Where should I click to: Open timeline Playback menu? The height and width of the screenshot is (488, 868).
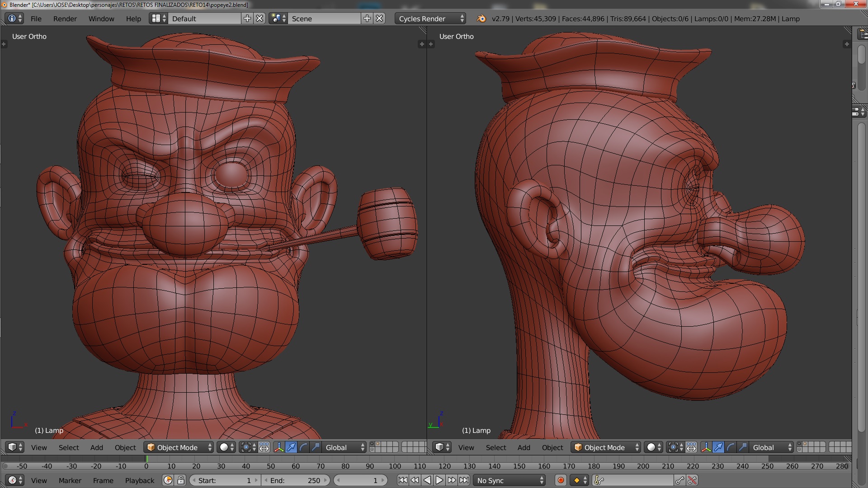point(140,480)
